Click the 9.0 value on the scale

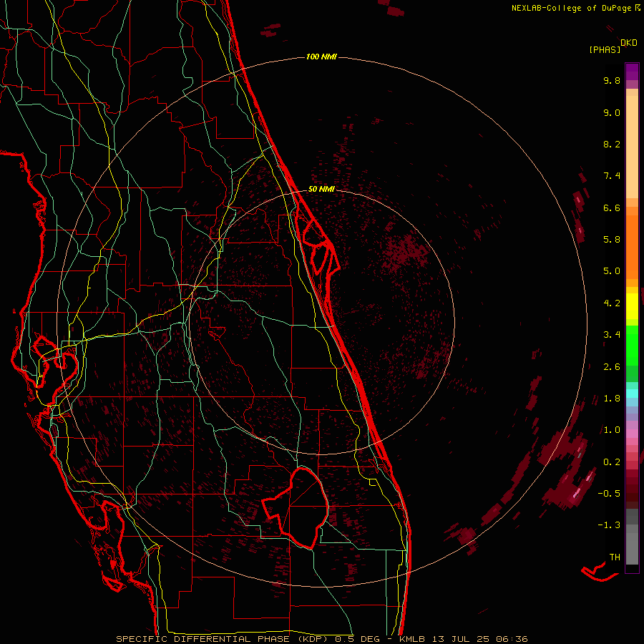click(x=612, y=112)
